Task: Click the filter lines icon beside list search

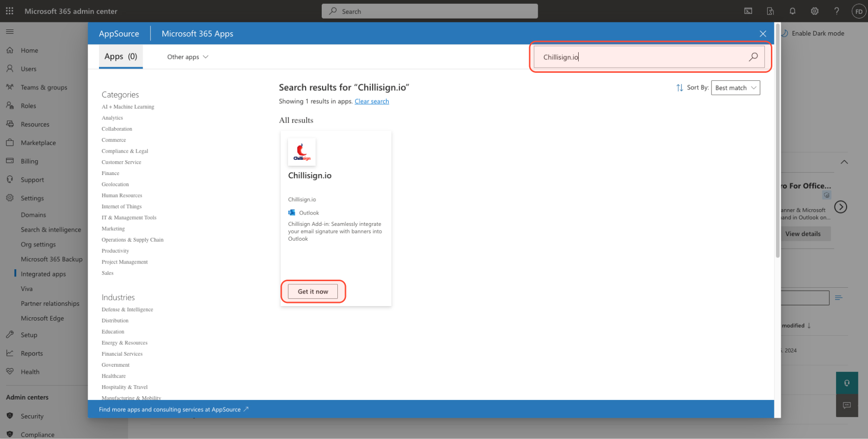Action: point(838,298)
